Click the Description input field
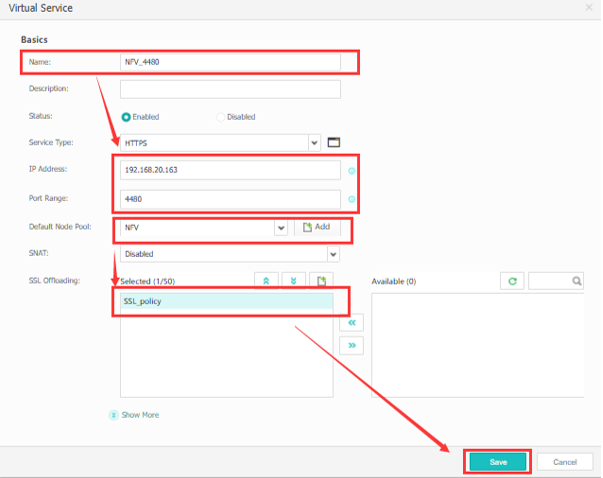The image size is (603, 478). (230, 89)
